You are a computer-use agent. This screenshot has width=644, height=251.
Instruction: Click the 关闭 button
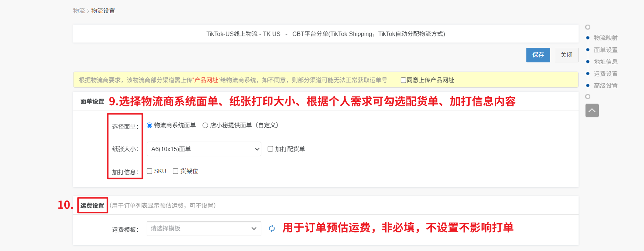[x=566, y=55]
